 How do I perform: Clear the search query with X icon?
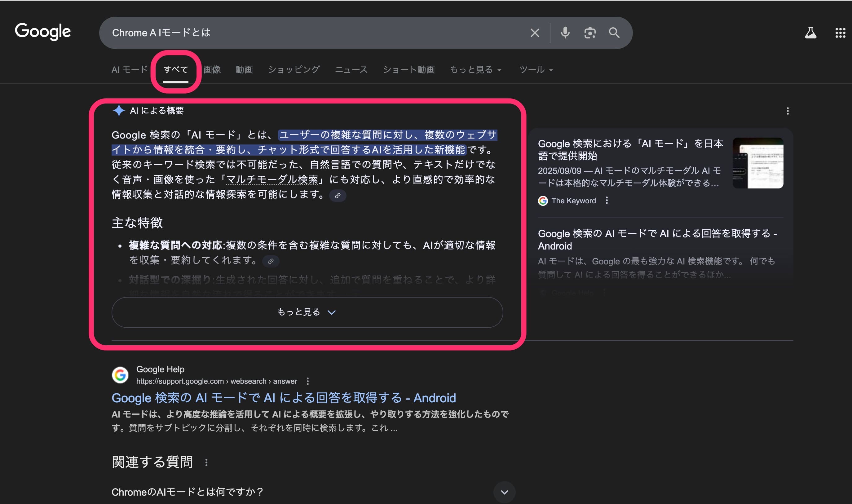point(535,33)
